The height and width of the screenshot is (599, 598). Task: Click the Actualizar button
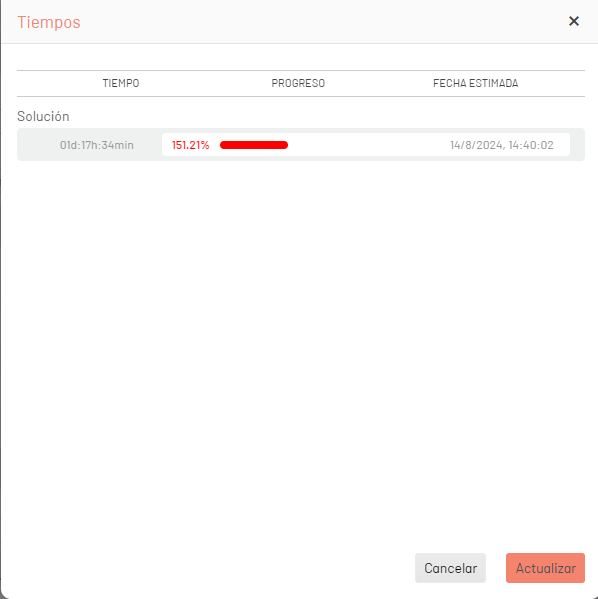click(545, 568)
